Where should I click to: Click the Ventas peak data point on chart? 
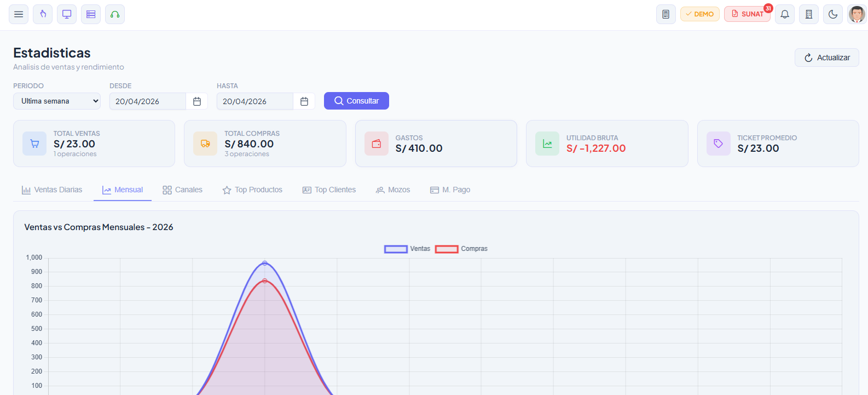tap(265, 264)
